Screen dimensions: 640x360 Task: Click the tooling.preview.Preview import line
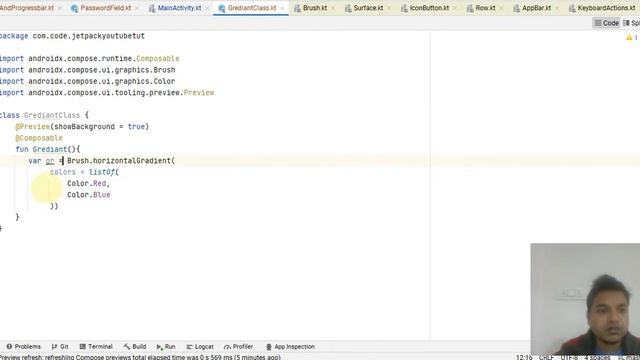pyautogui.click(x=107, y=93)
